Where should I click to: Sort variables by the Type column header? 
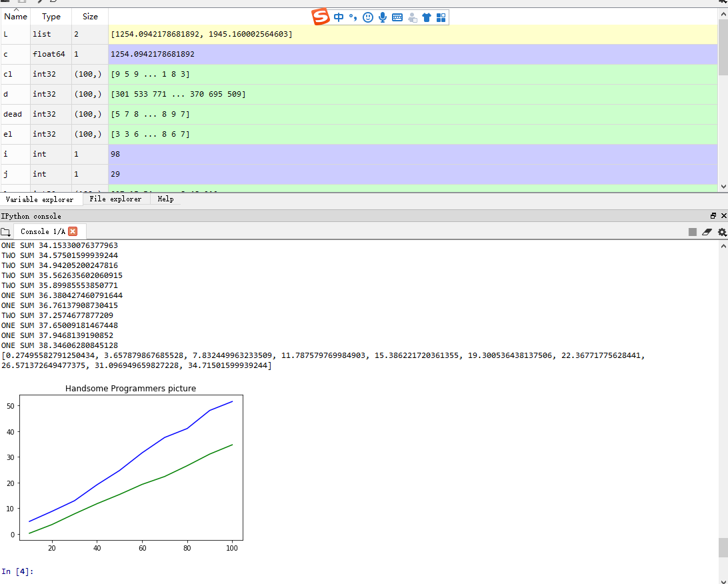point(51,16)
